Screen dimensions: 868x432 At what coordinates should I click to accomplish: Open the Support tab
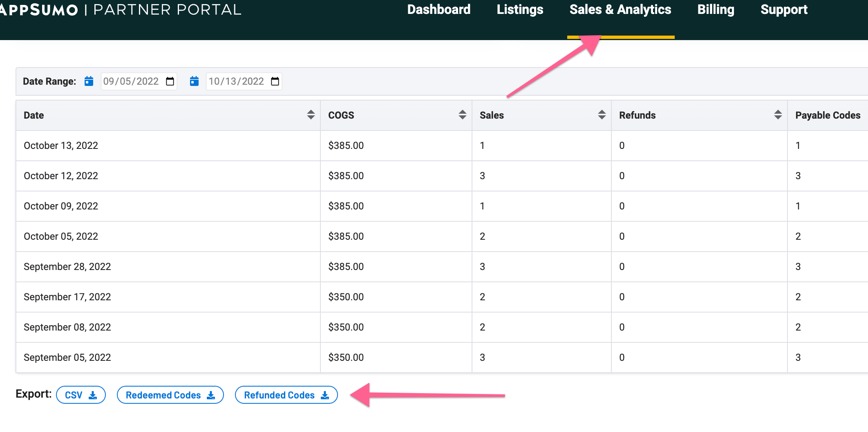[784, 10]
